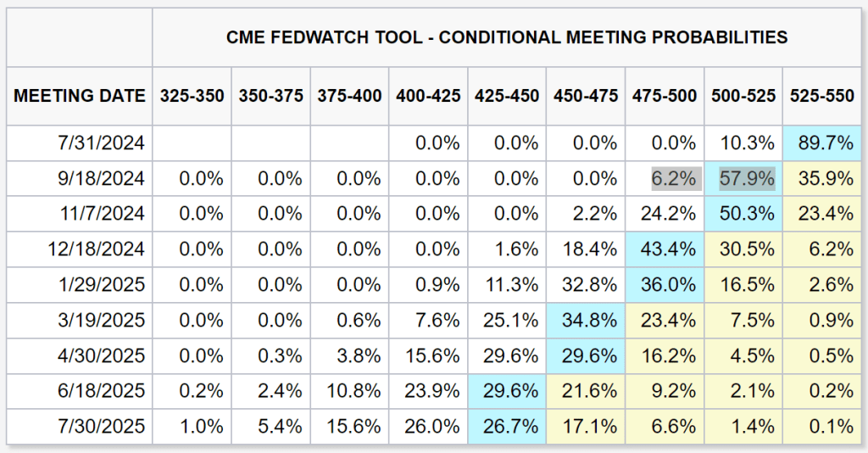Select the 7/31/2024 meeting date

[103, 143]
